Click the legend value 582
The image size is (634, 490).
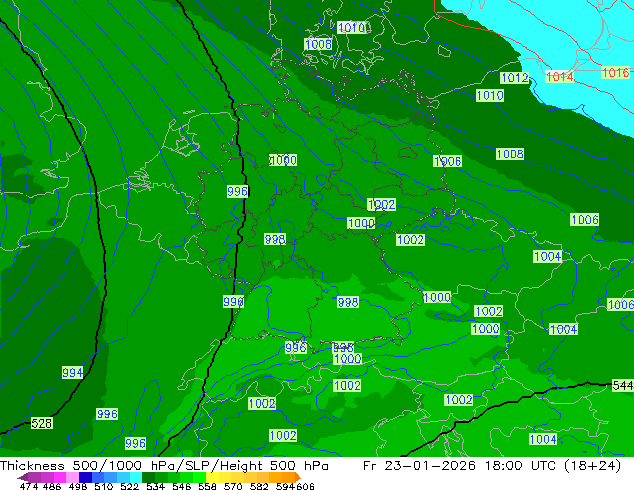(259, 486)
